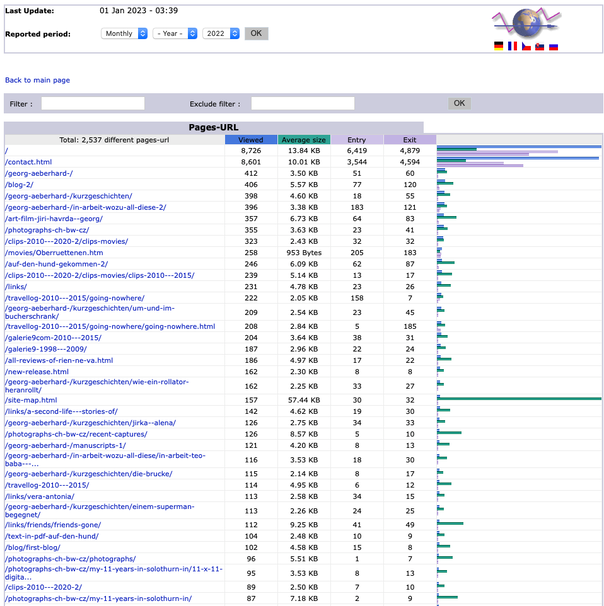This screenshot has width=604, height=606.
Task: Open /clips-2010---2020-2/ link
Action: point(43,587)
